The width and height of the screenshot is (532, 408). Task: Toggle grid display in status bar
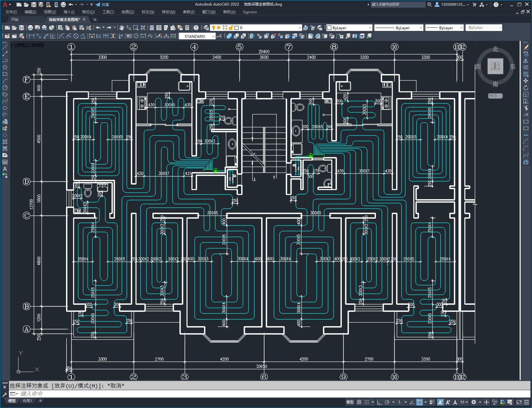(359, 402)
